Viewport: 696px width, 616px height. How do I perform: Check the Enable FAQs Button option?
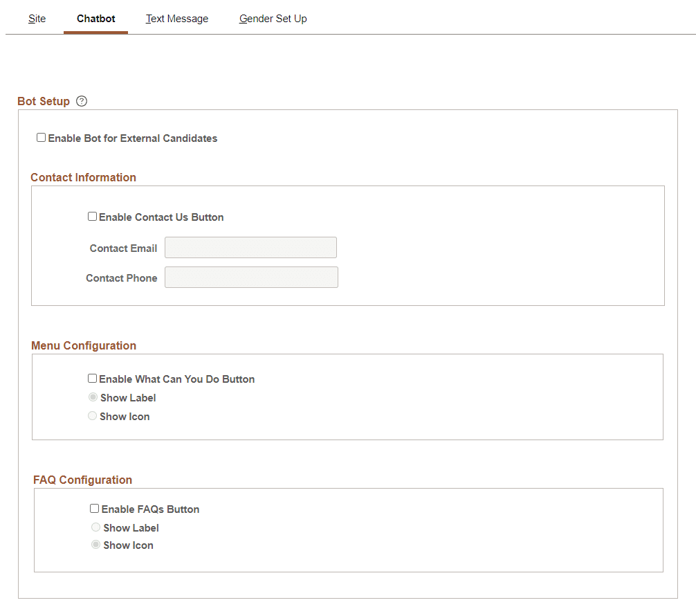pyautogui.click(x=94, y=507)
